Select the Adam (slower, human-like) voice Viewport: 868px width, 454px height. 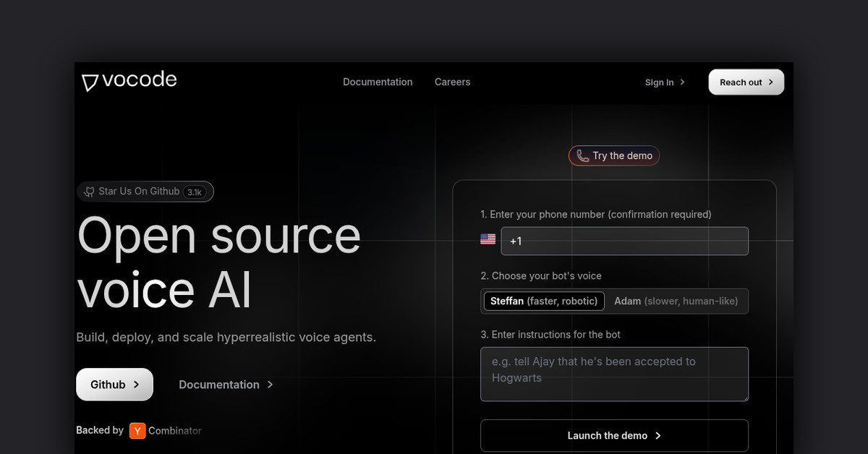(676, 301)
